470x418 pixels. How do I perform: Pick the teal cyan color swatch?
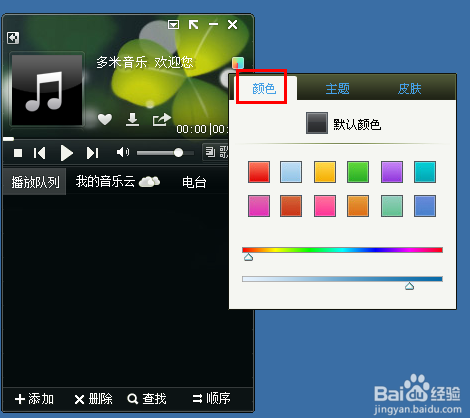(x=425, y=172)
